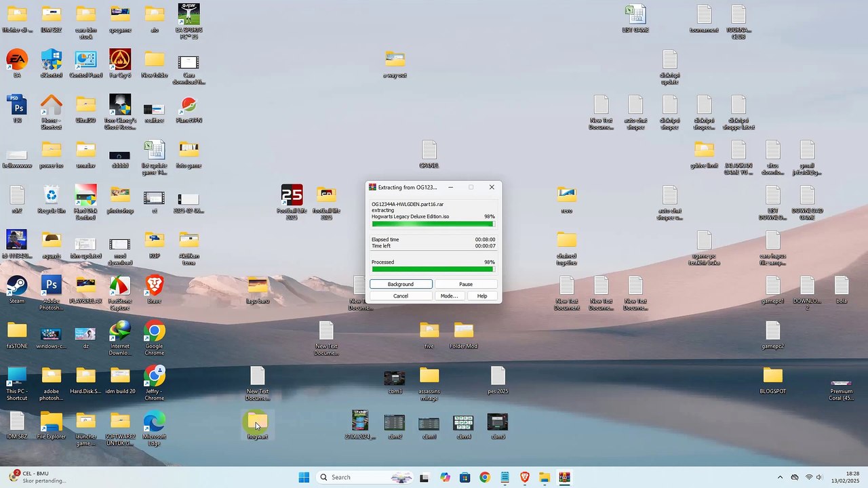Select the Folder Mod folder
The image size is (868, 488).
pyautogui.click(x=463, y=335)
